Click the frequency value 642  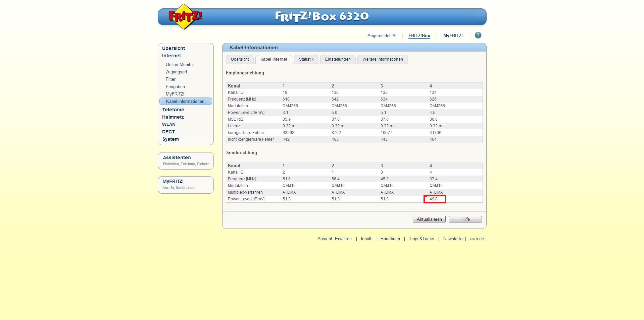pyautogui.click(x=335, y=99)
